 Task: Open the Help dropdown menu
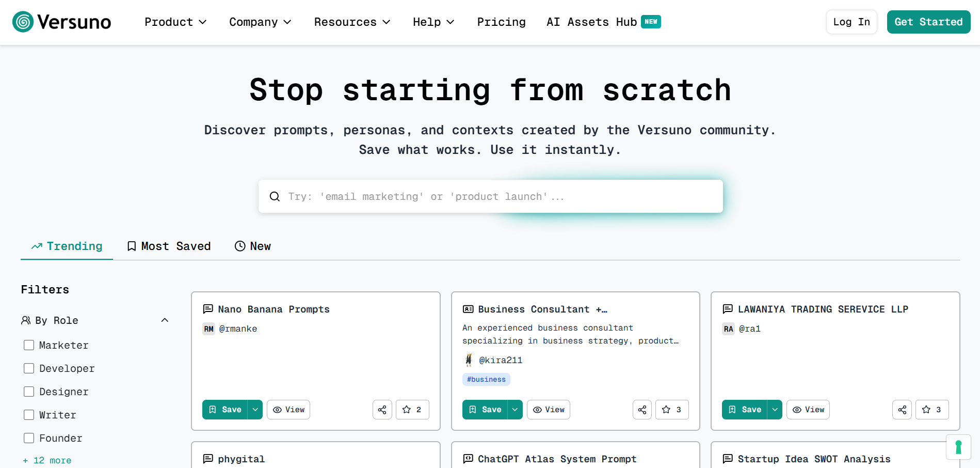pos(433,22)
